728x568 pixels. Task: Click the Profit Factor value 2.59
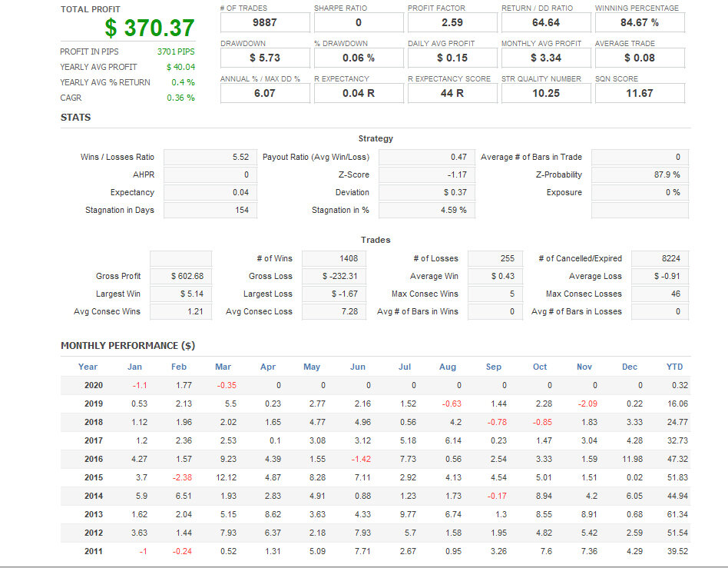pyautogui.click(x=452, y=22)
